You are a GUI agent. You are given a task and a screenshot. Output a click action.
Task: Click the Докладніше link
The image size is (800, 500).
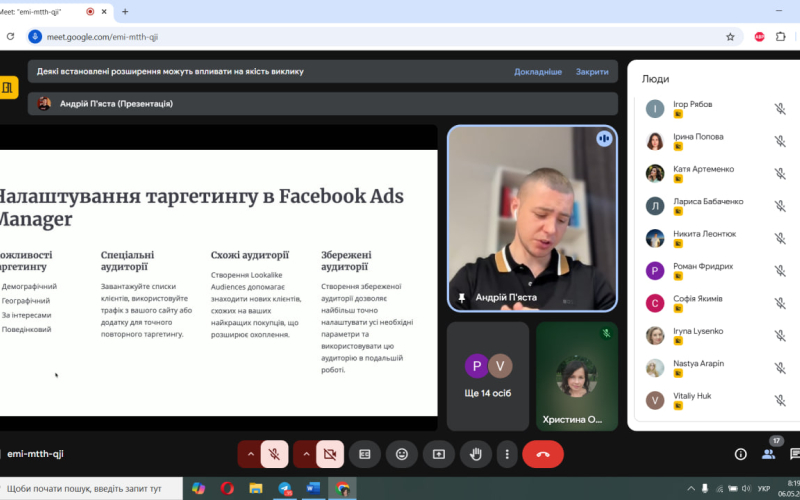click(x=538, y=72)
